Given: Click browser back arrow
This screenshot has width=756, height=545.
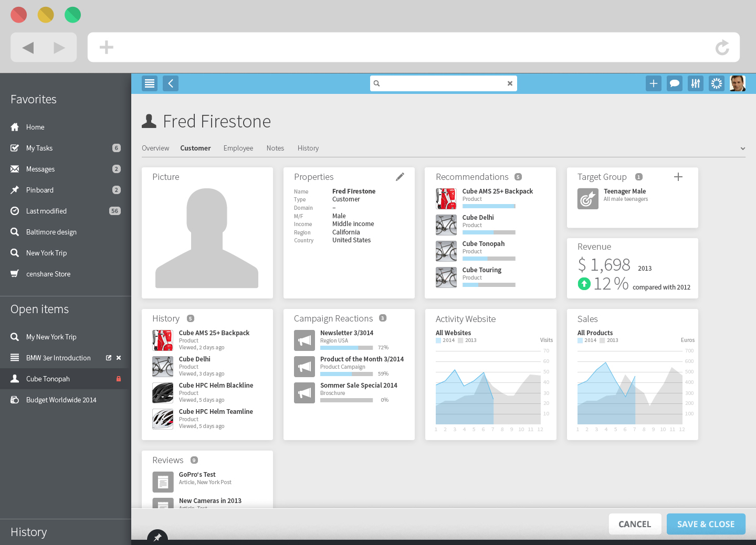Looking at the screenshot, I should pyautogui.click(x=28, y=48).
